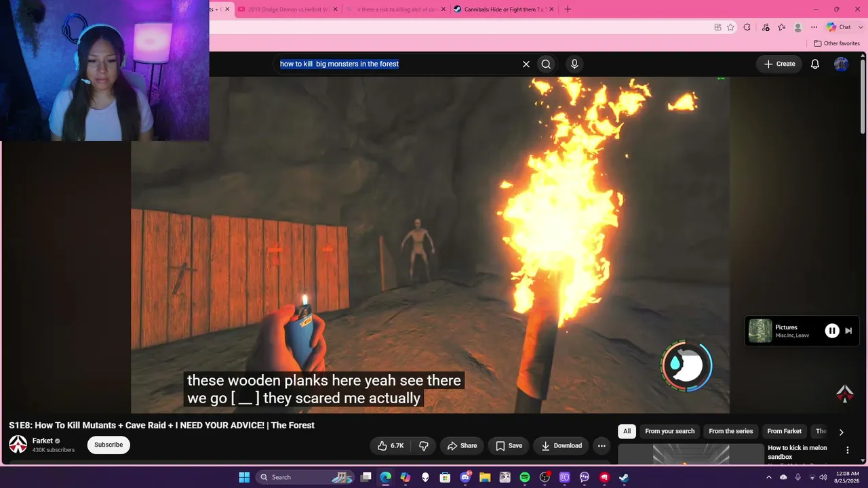
Task: Open OBS Studio from the taskbar
Action: tap(545, 477)
